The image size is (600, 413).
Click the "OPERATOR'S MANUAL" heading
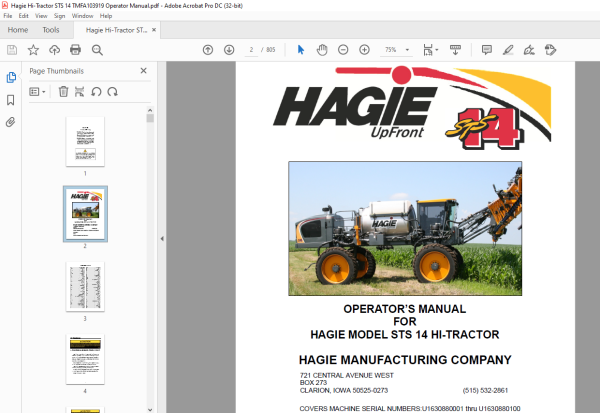(404, 309)
